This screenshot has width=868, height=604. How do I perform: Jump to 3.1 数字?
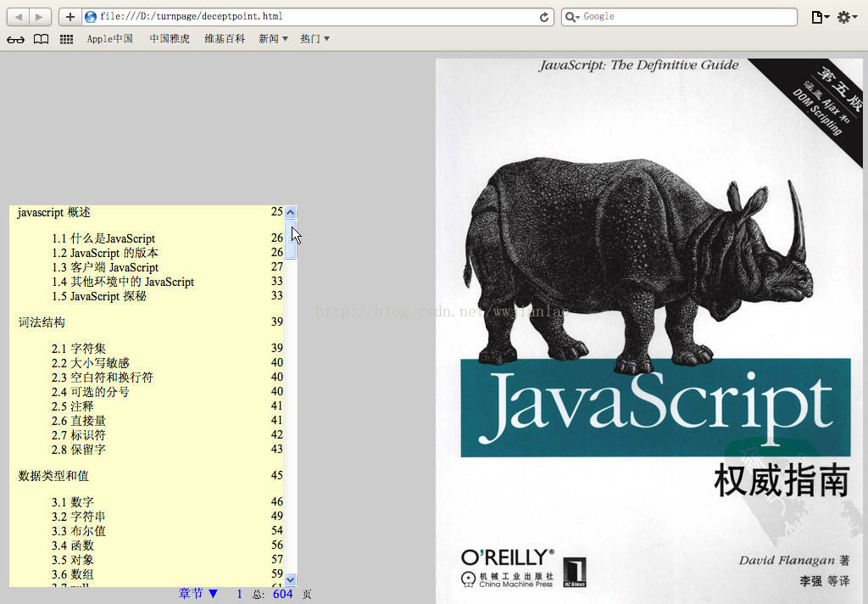[x=73, y=502]
